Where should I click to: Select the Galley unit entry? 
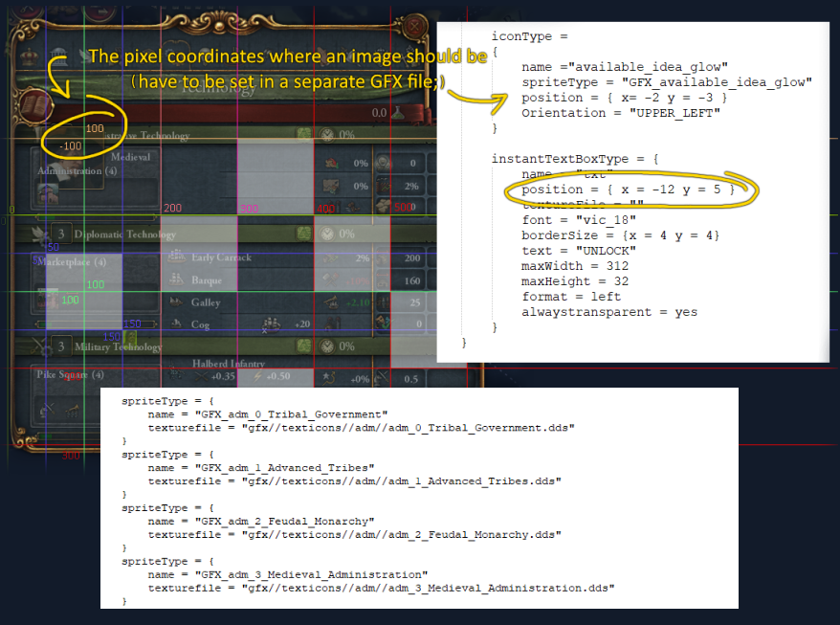(206, 302)
